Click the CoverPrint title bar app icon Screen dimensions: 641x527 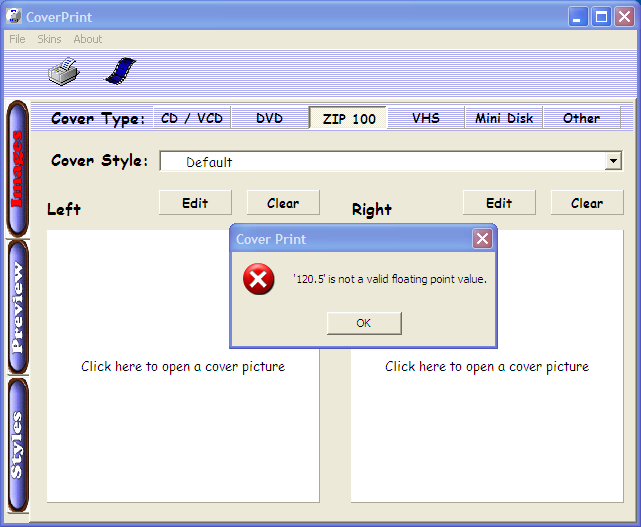13,15
